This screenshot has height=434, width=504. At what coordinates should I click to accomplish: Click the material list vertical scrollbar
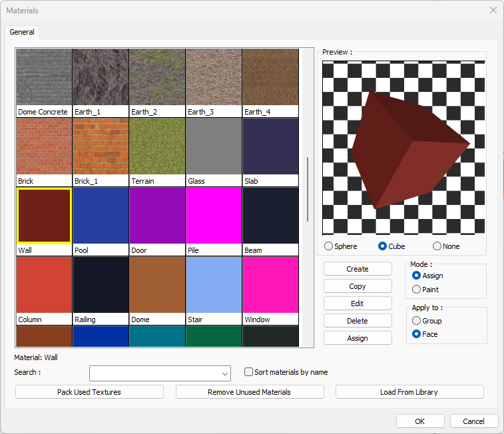307,190
